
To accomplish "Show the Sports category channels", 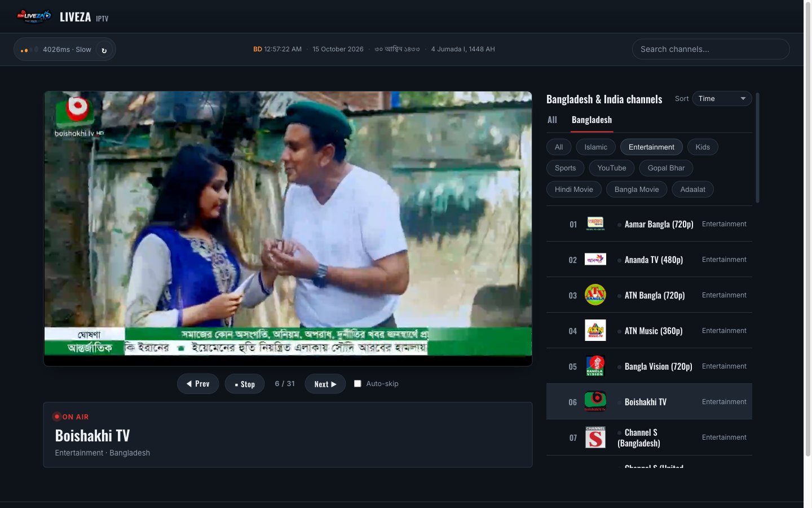I will [x=565, y=168].
